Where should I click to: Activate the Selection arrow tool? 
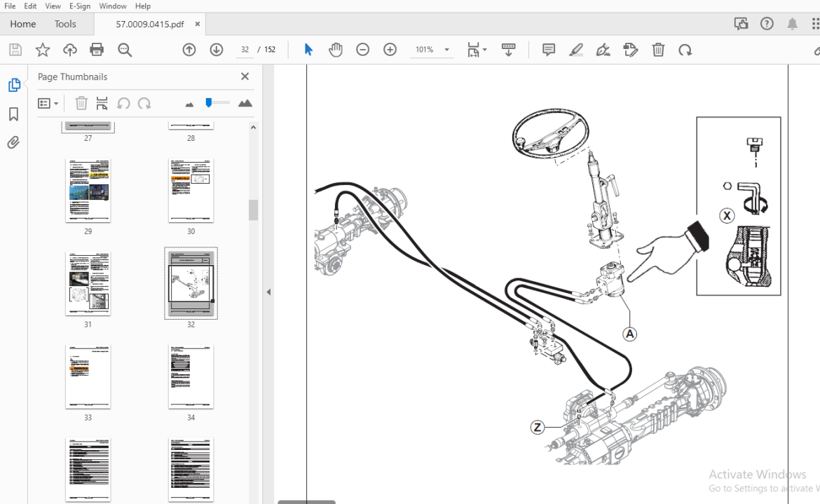[308, 50]
